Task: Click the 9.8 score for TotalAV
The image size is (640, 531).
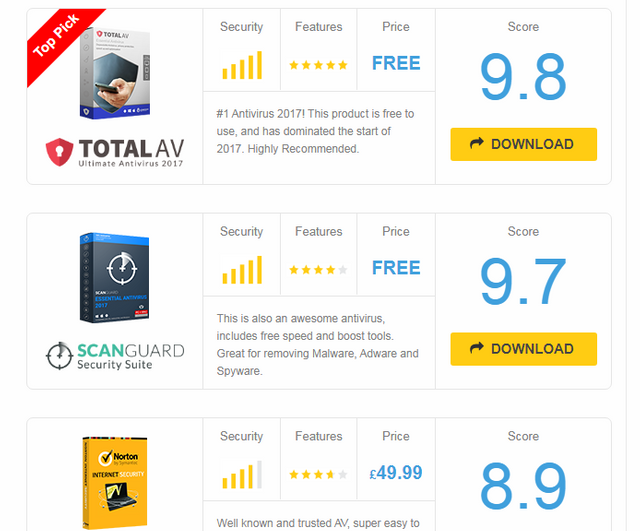Action: (x=523, y=77)
